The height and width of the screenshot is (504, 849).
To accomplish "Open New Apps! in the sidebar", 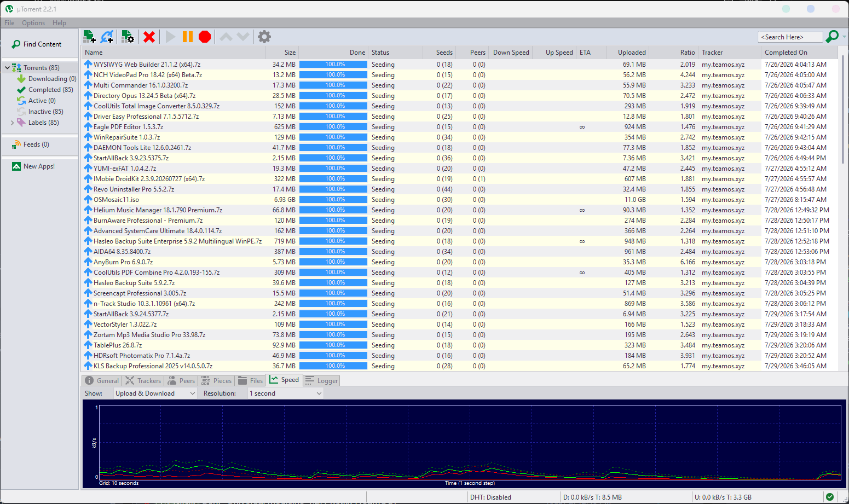I will [x=33, y=166].
